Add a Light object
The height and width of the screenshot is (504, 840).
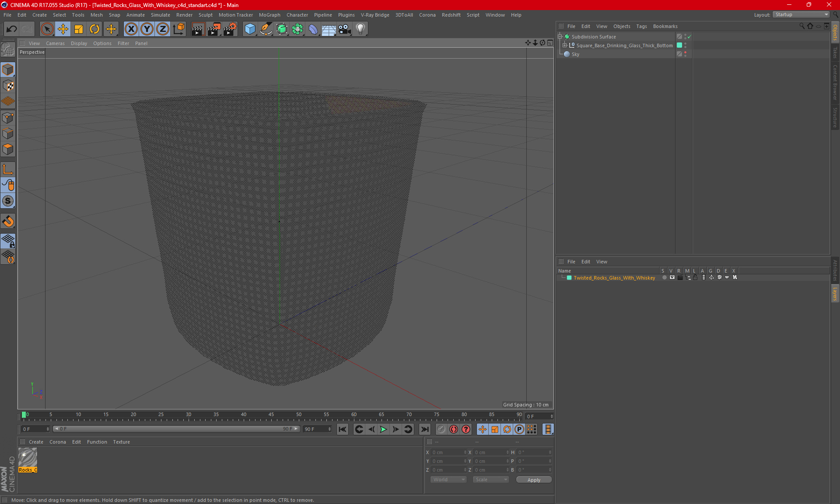(360, 29)
